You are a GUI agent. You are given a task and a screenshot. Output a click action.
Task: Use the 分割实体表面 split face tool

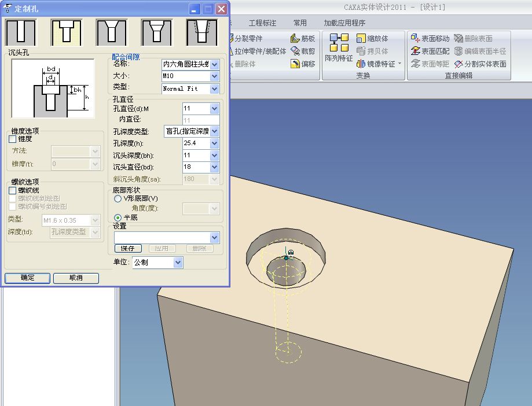pos(480,64)
